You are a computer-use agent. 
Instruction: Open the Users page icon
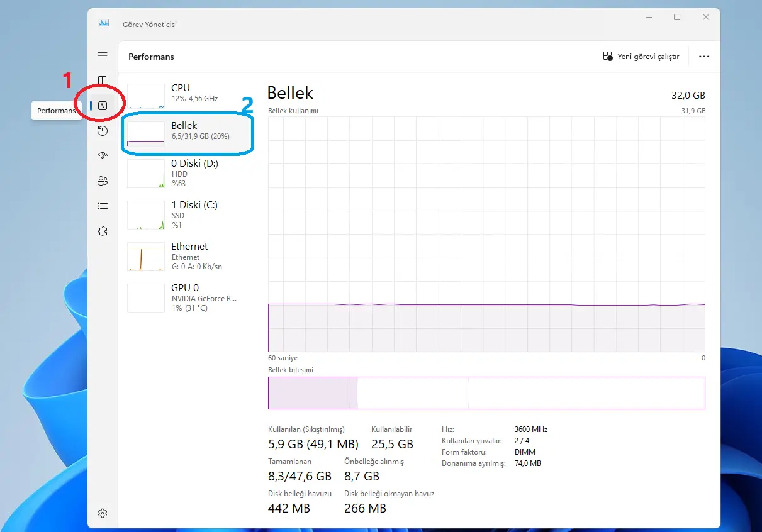coord(103,181)
